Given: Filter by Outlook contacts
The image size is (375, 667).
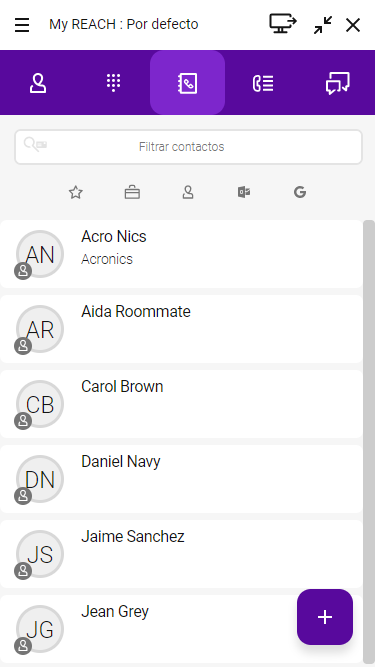Looking at the screenshot, I should (244, 193).
